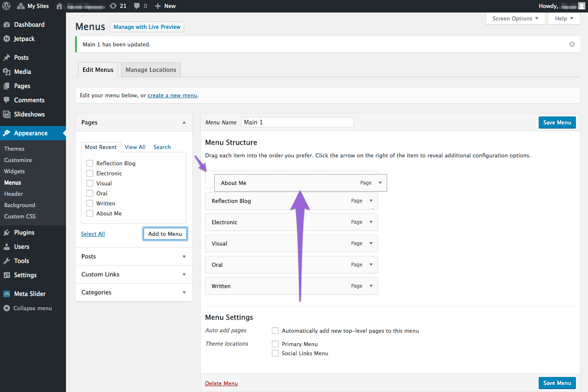Screen dimensions: 588x392
Task: Open Jetpack from the sidebar
Action: (24, 39)
